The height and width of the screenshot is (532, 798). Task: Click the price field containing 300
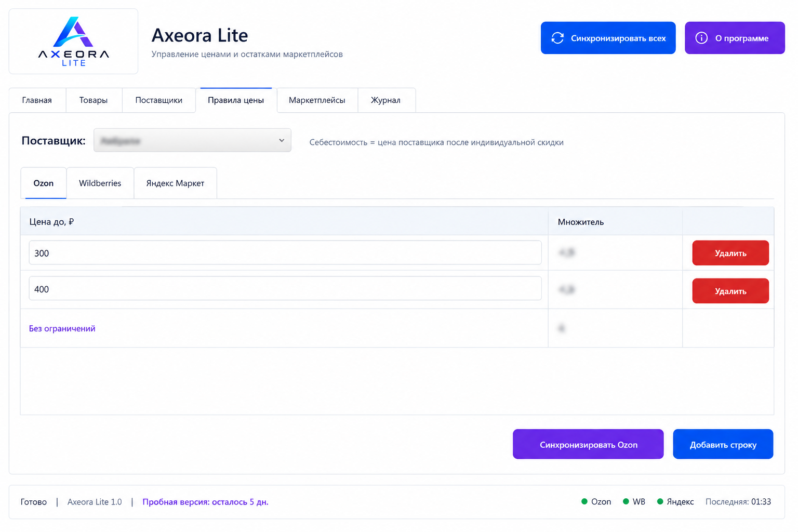285,252
